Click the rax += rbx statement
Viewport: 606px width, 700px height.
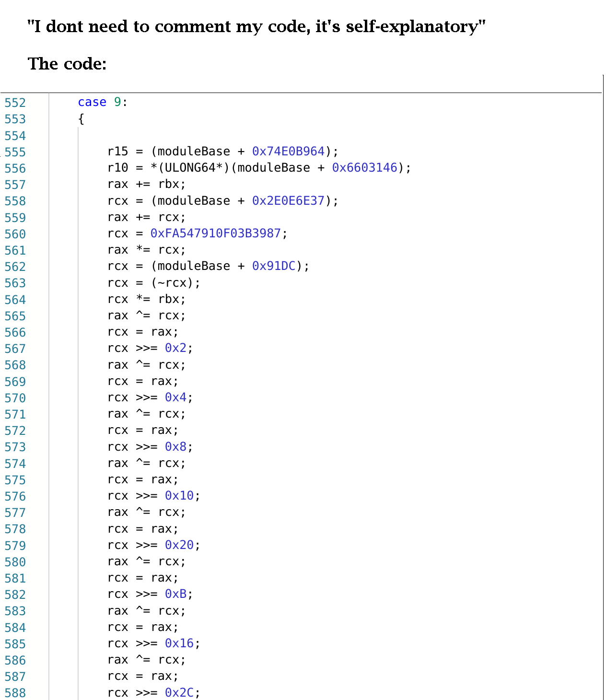[145, 184]
